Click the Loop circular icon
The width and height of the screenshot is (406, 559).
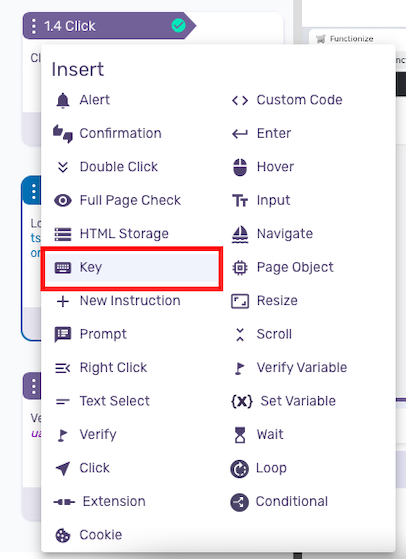[x=240, y=468]
